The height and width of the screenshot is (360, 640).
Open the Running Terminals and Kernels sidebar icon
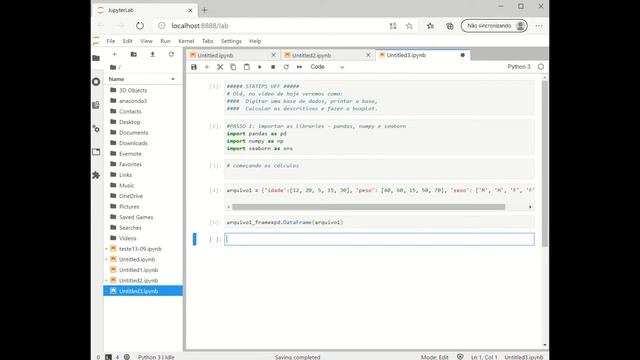click(x=96, y=82)
